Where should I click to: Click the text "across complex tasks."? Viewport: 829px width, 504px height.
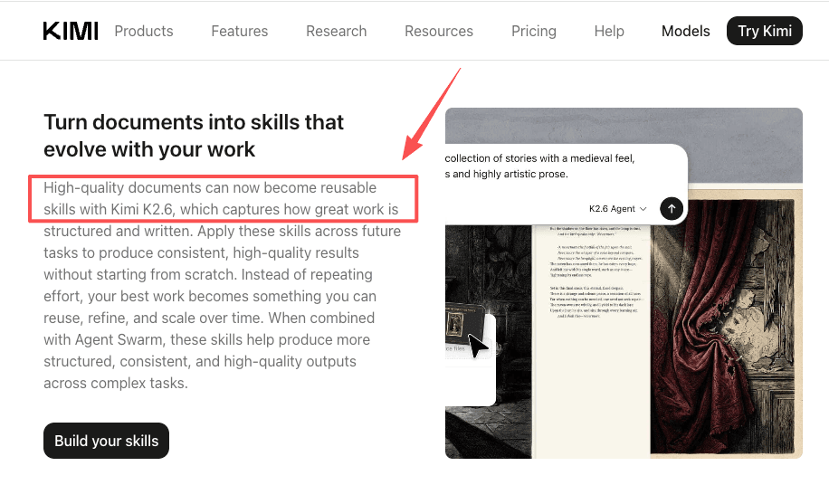[x=116, y=383]
